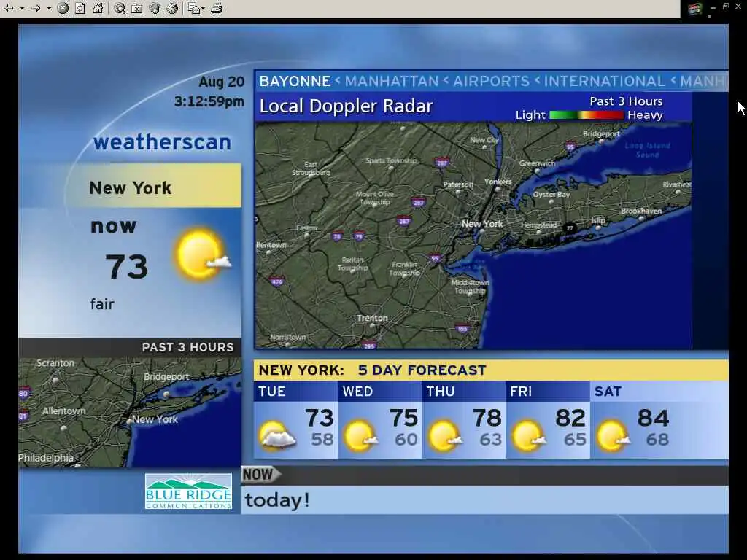This screenshot has width=747, height=560.
Task: Click the current conditions sun icon
Action: pyautogui.click(x=203, y=254)
